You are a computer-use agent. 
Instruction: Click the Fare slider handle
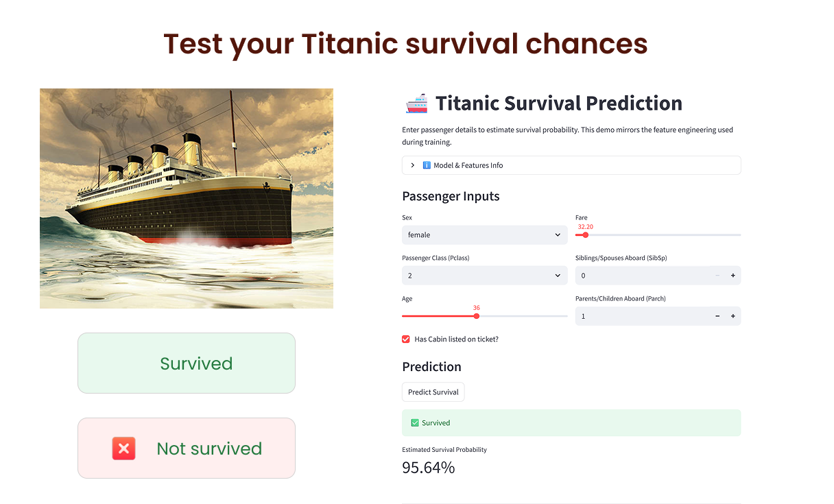586,235
